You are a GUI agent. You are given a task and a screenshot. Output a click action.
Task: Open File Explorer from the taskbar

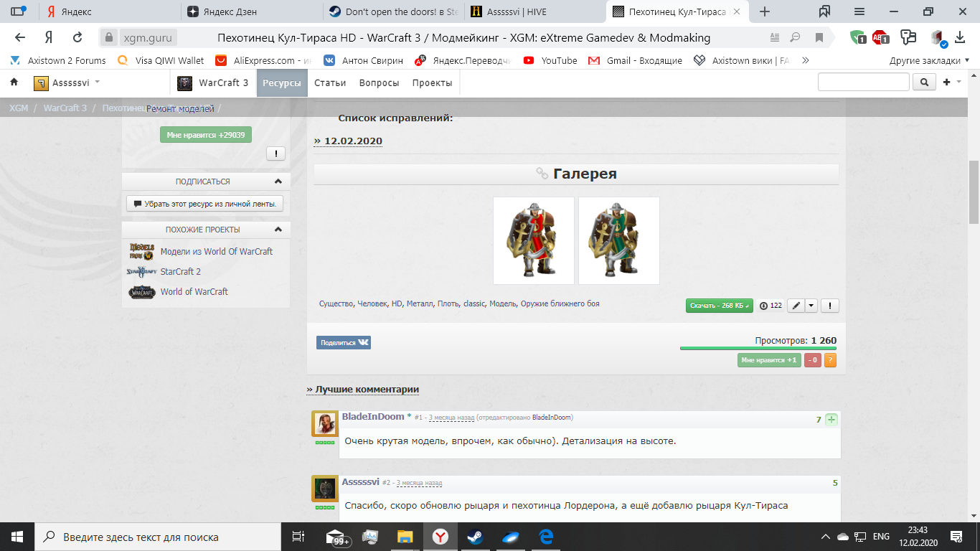coord(405,537)
